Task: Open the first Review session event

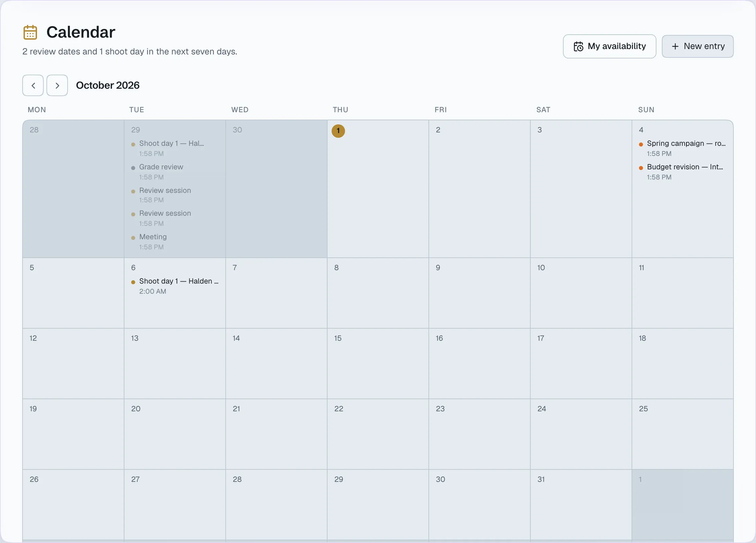Action: tap(175, 195)
